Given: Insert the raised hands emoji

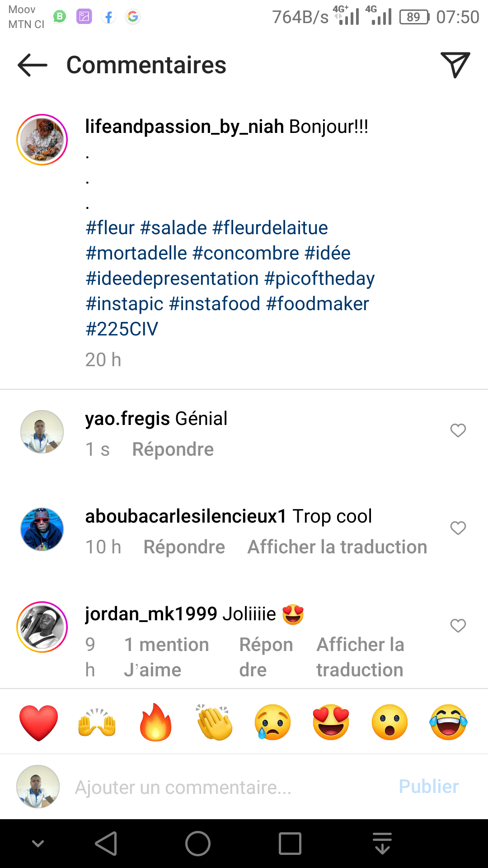Looking at the screenshot, I should tap(97, 722).
